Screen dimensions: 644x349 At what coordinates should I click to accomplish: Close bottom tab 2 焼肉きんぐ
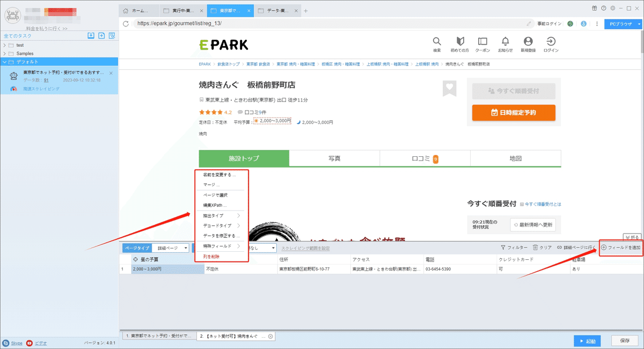point(270,336)
